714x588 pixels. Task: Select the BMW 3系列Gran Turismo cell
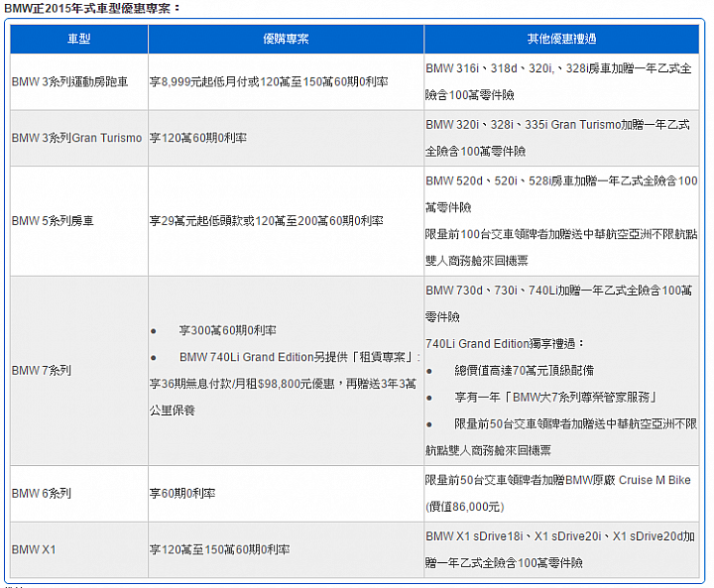point(77,138)
